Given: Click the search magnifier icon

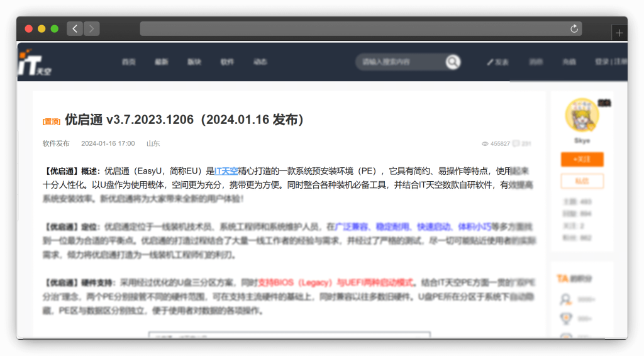Looking at the screenshot, I should coord(453,62).
